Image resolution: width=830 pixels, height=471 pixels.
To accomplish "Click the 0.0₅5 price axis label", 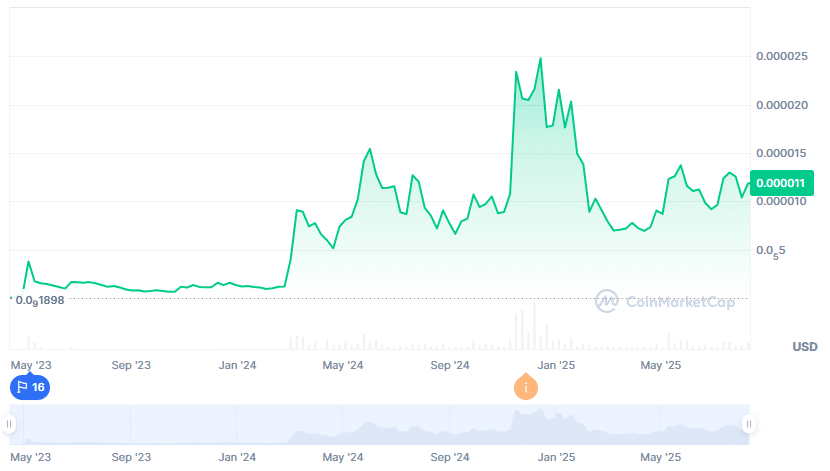I will click(x=771, y=251).
